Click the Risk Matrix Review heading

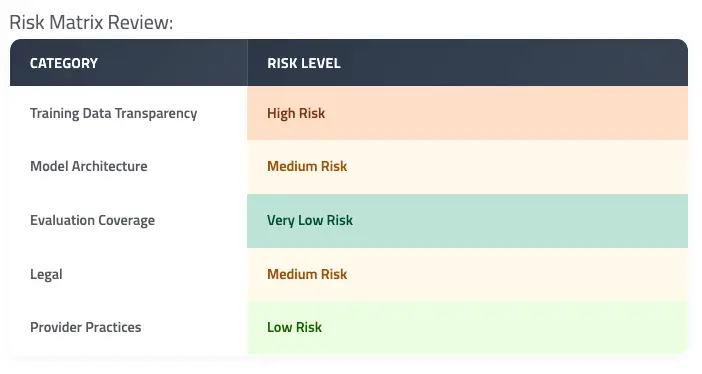tap(91, 22)
